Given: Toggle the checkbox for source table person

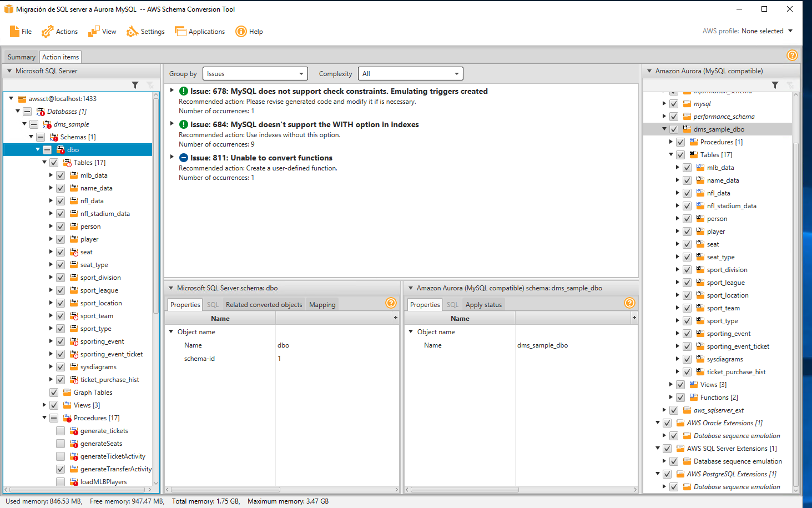Looking at the screenshot, I should point(60,227).
